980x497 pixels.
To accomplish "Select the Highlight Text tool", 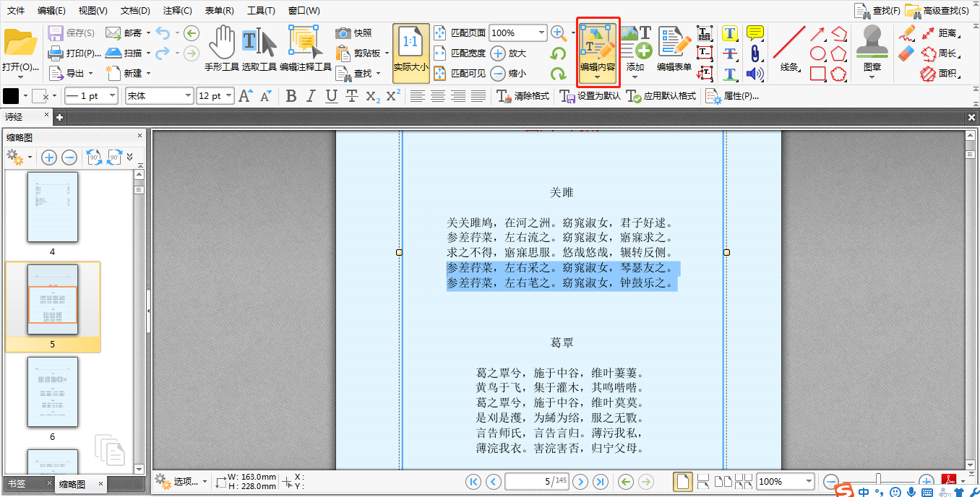I will pyautogui.click(x=731, y=33).
